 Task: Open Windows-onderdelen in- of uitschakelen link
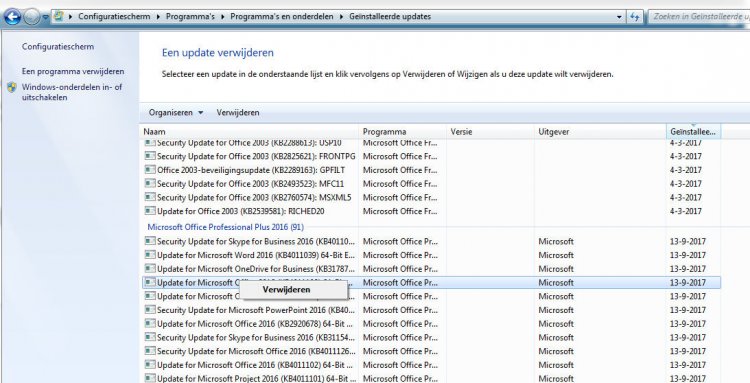72,92
